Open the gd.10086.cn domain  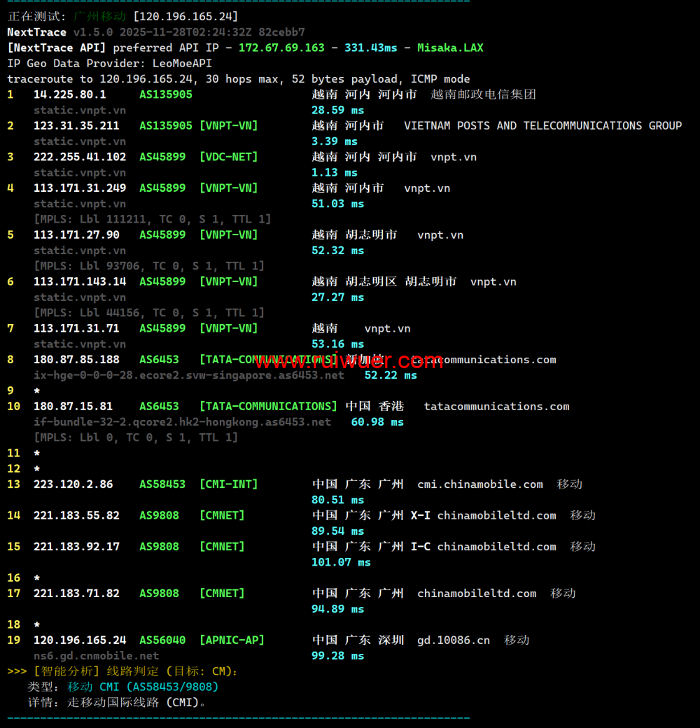point(453,640)
